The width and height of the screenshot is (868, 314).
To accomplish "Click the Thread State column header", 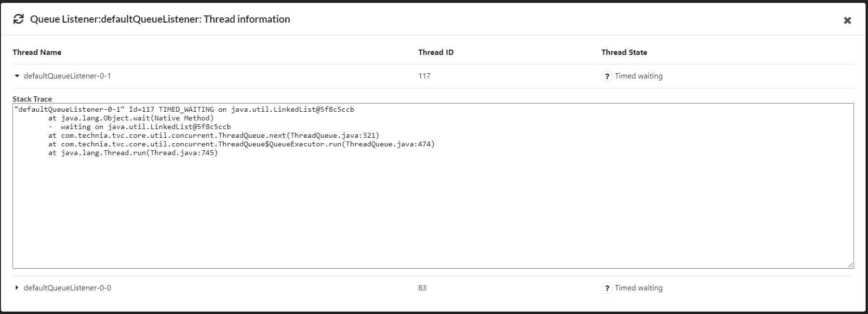I will pos(624,52).
